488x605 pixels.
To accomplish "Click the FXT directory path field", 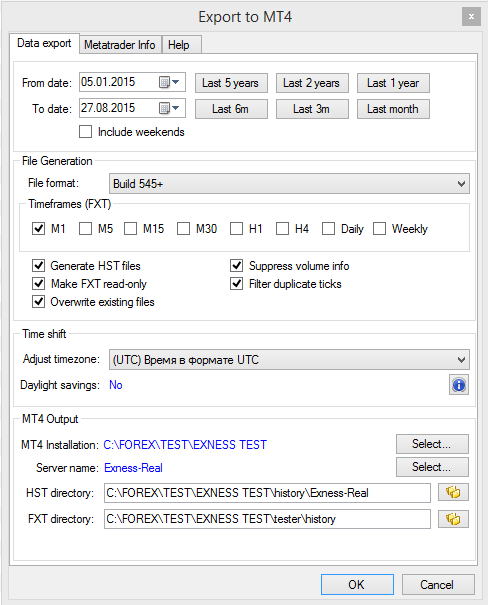I will (267, 519).
